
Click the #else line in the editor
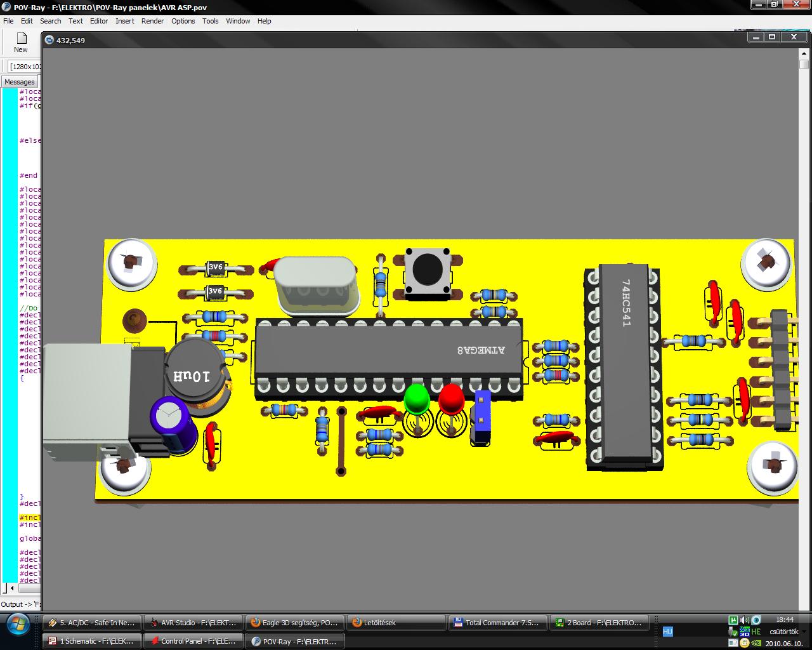(x=30, y=140)
